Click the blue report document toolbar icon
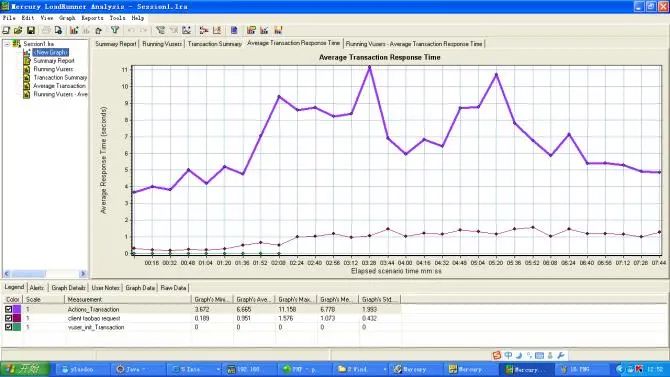The height and width of the screenshot is (377, 670). click(234, 30)
